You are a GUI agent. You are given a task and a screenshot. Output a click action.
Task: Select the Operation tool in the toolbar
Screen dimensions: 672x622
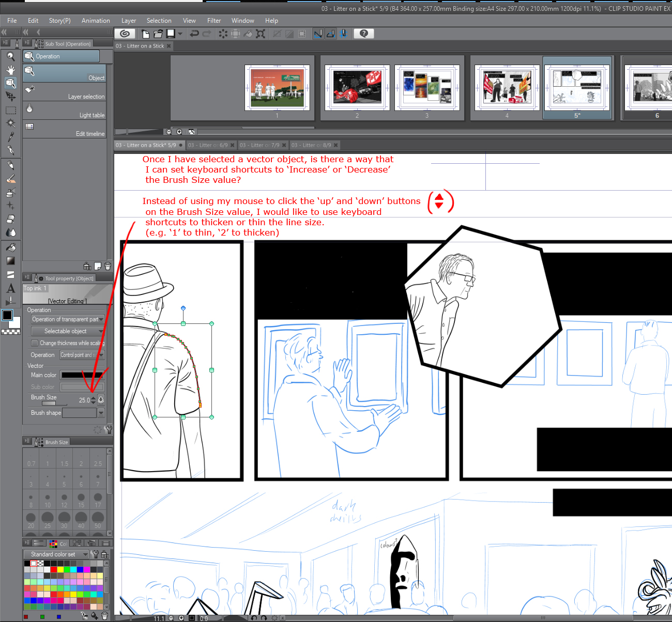pyautogui.click(x=10, y=83)
